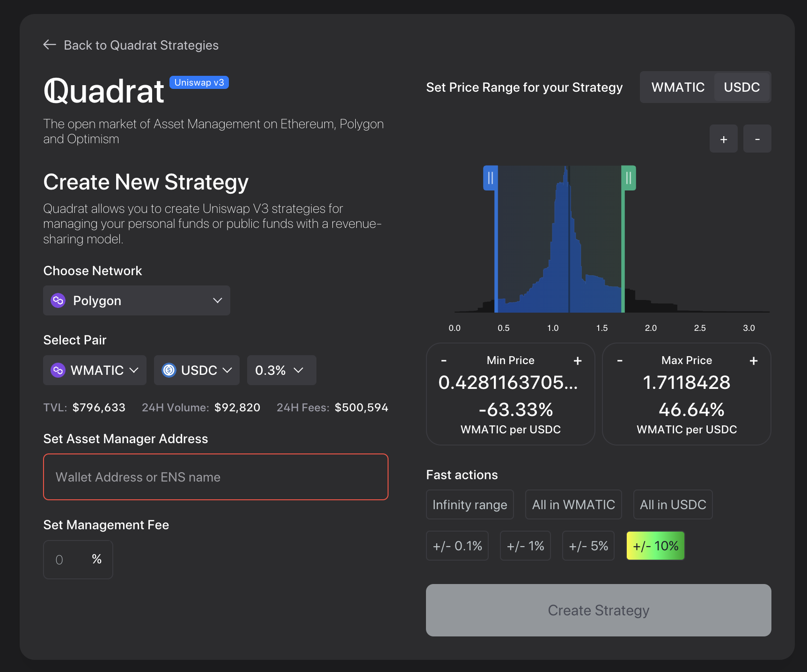This screenshot has height=672, width=807.
Task: Click the Uniswap v3 badge
Action: click(199, 82)
